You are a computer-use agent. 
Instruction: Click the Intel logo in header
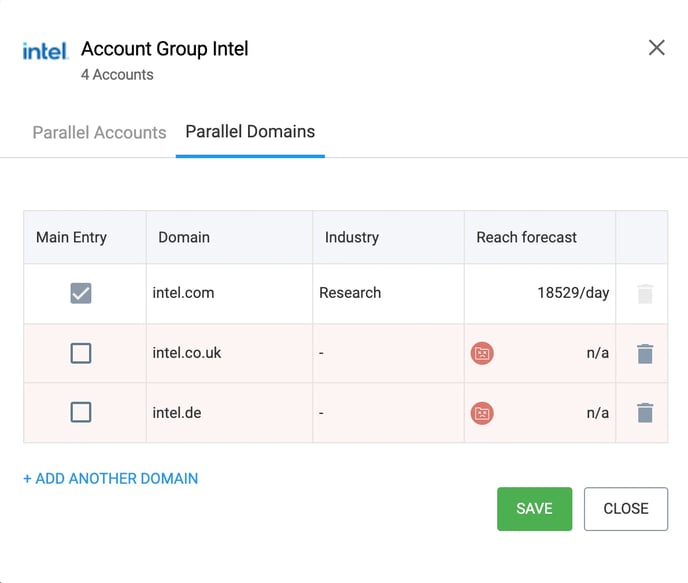pyautogui.click(x=45, y=51)
